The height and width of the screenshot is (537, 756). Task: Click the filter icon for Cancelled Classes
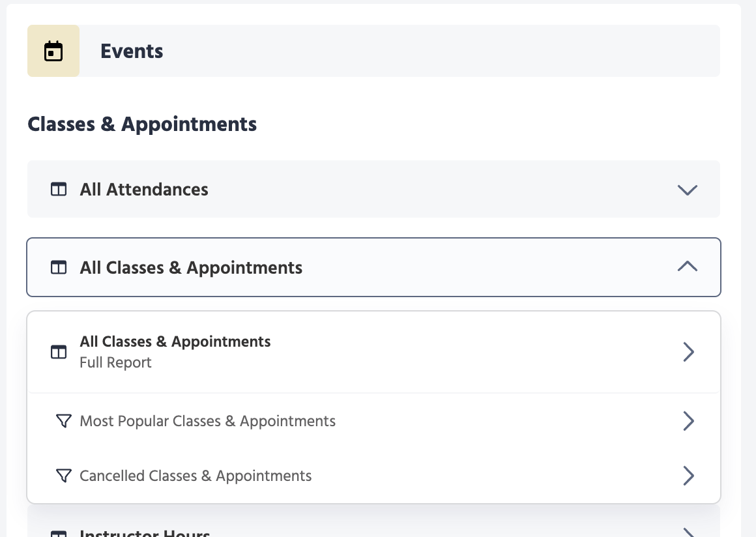(63, 476)
